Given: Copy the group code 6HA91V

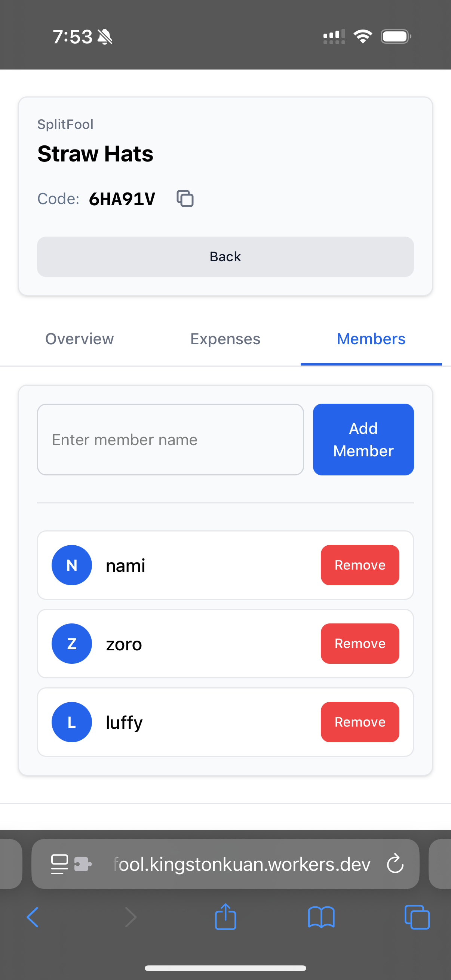Looking at the screenshot, I should pos(185,198).
